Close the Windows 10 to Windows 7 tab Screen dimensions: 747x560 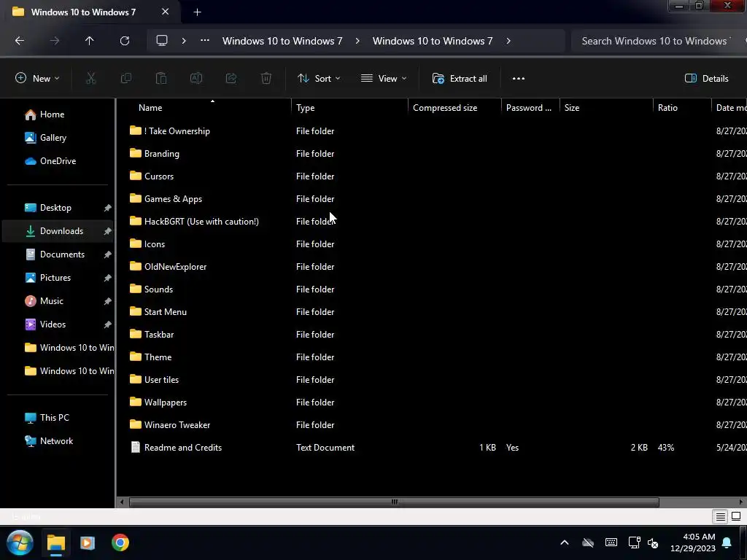166,12
